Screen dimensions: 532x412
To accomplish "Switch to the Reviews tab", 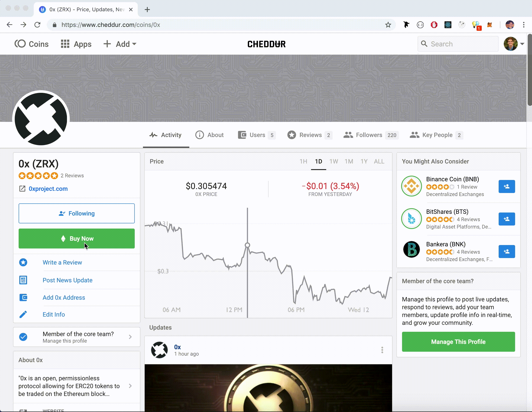I will point(310,135).
